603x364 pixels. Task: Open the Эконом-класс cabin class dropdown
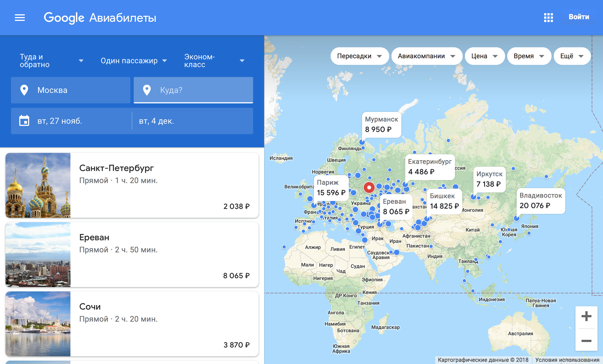[x=214, y=61]
